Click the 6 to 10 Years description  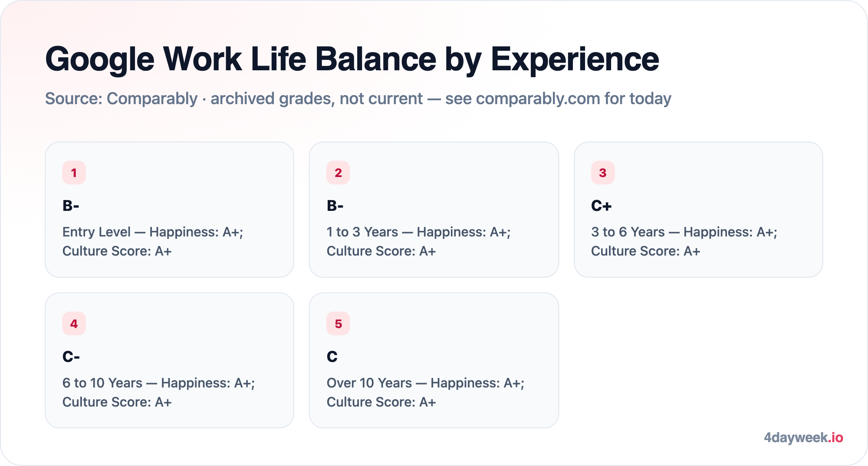(159, 392)
